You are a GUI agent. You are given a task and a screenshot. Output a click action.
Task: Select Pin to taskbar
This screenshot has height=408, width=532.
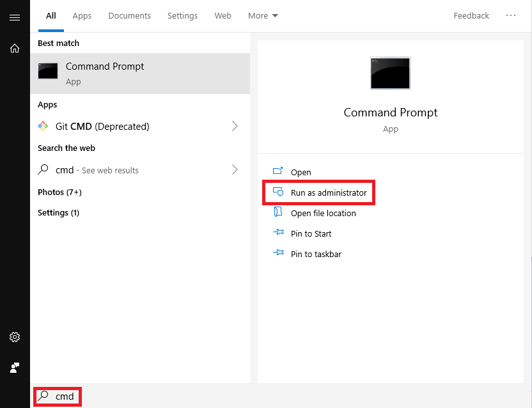click(316, 255)
